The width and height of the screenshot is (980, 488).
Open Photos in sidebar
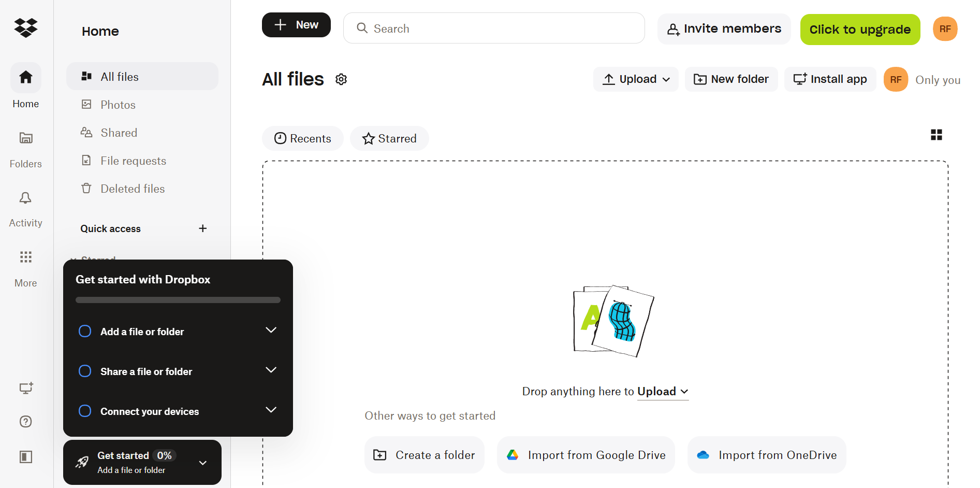click(x=142, y=105)
